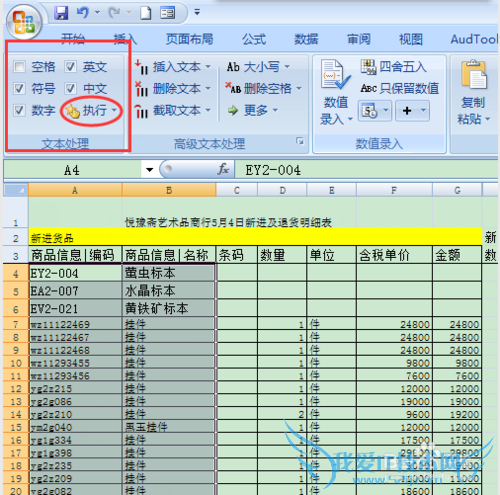Open the 高级文本处理 dialog launcher
Screen dimensions: 500x495
click(300, 141)
